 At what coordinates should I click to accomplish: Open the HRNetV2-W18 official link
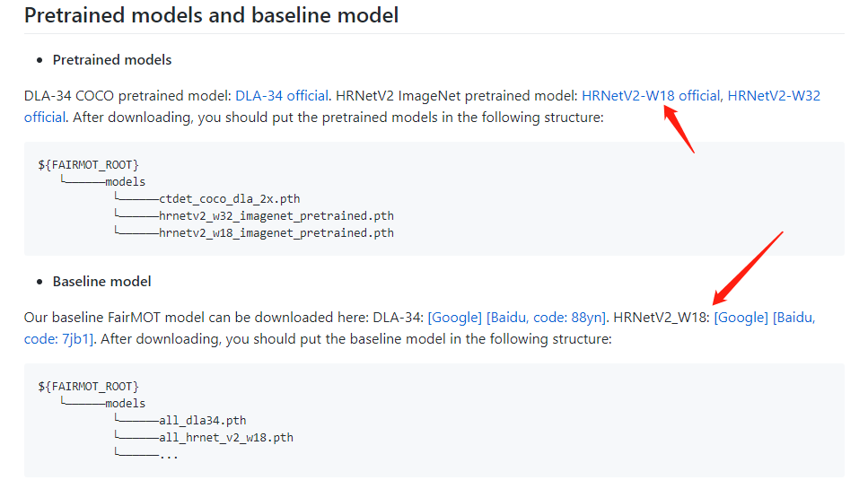coord(651,95)
